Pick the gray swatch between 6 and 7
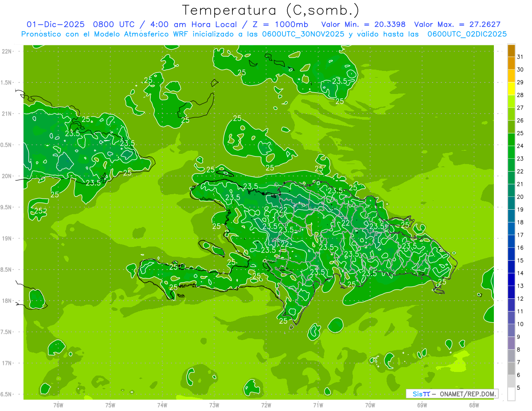This screenshot has width=532, height=411. [x=511, y=368]
